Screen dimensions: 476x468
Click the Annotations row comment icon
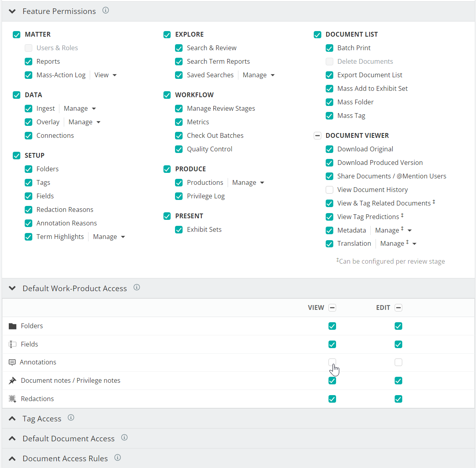click(x=12, y=362)
